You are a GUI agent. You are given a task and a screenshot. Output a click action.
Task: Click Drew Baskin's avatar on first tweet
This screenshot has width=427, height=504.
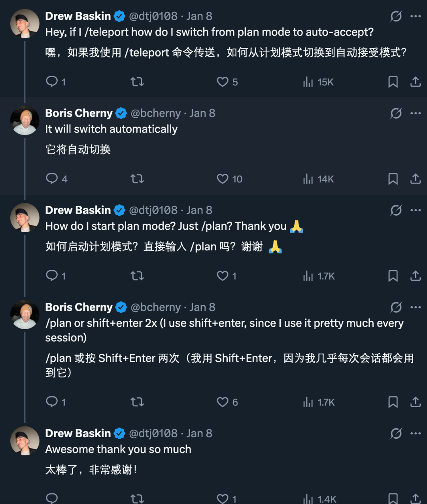tap(25, 24)
